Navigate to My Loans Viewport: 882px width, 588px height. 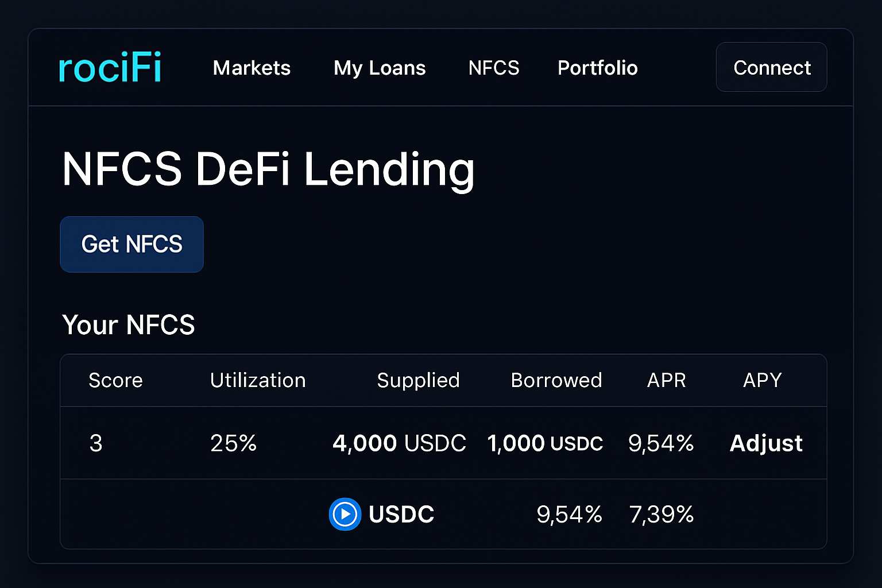pos(380,68)
